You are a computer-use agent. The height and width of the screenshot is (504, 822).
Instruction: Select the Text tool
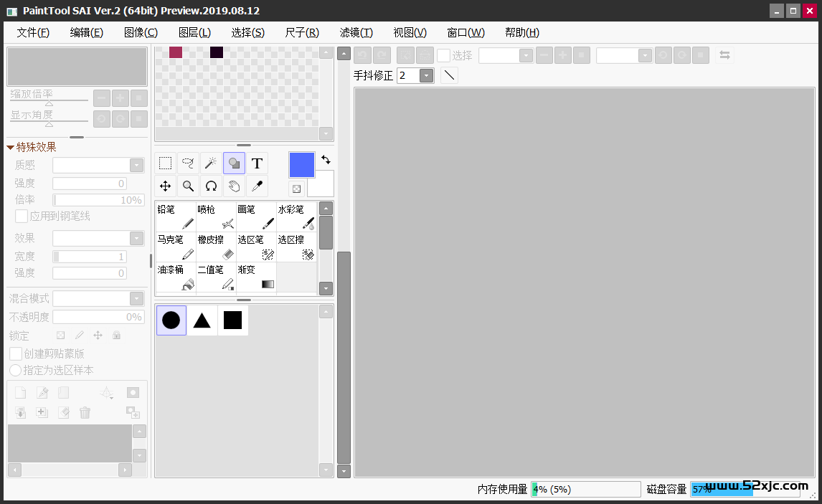257,163
